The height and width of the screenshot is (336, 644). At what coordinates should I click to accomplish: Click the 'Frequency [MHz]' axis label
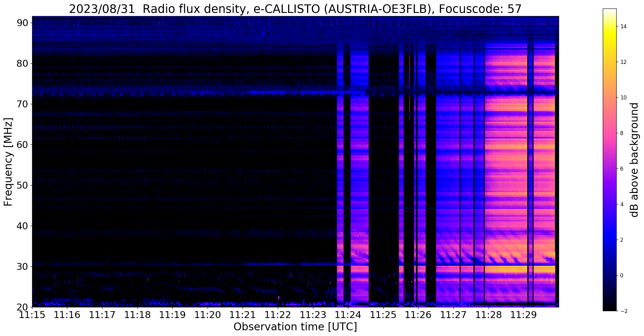click(x=8, y=162)
